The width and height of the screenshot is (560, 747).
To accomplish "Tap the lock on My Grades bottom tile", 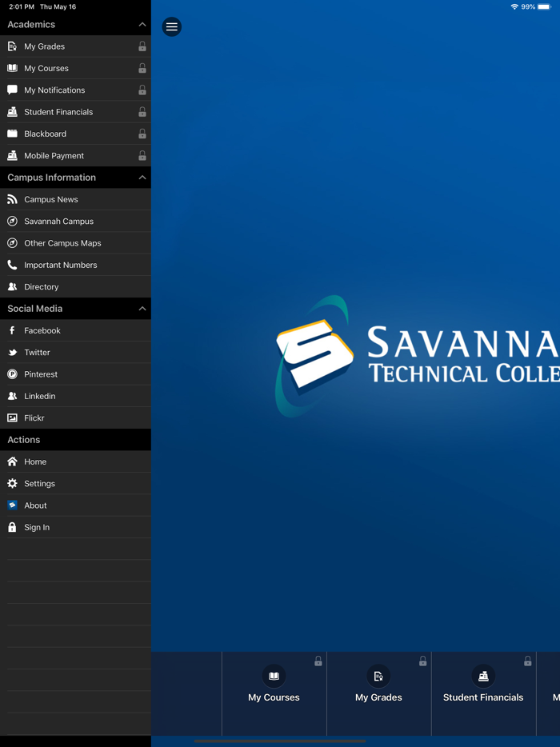I will [422, 661].
